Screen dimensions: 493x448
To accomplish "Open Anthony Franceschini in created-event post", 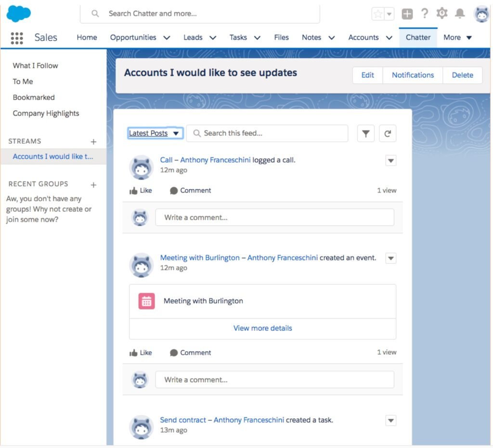I will click(282, 257).
